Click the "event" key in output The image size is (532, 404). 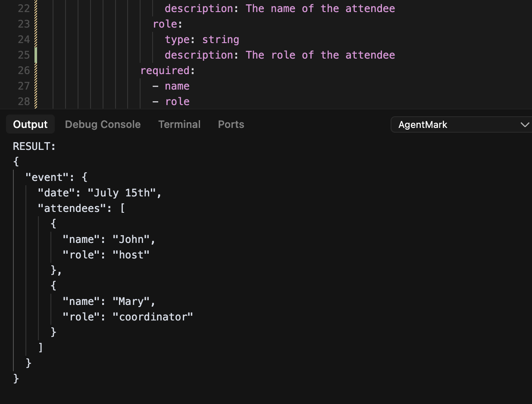point(47,177)
